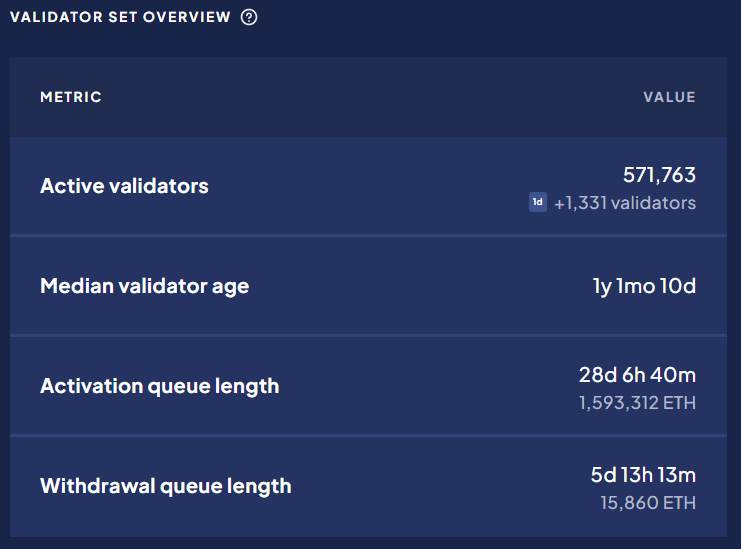Click the 1y 1mo 10d value

pos(644,286)
